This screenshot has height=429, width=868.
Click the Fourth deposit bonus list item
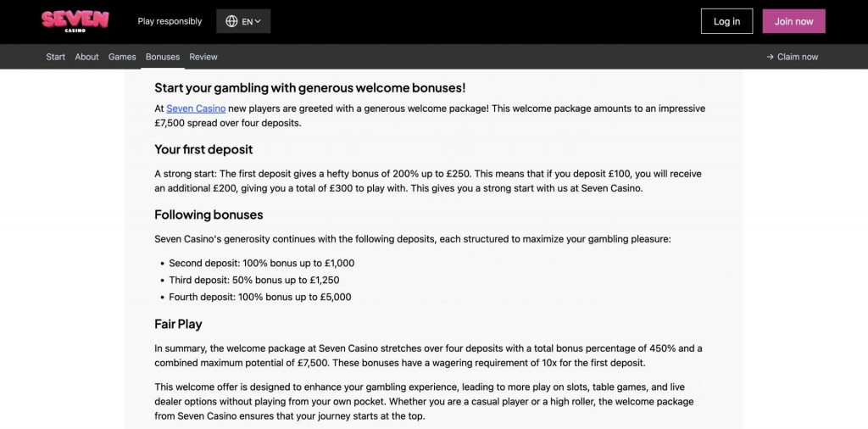tap(259, 297)
